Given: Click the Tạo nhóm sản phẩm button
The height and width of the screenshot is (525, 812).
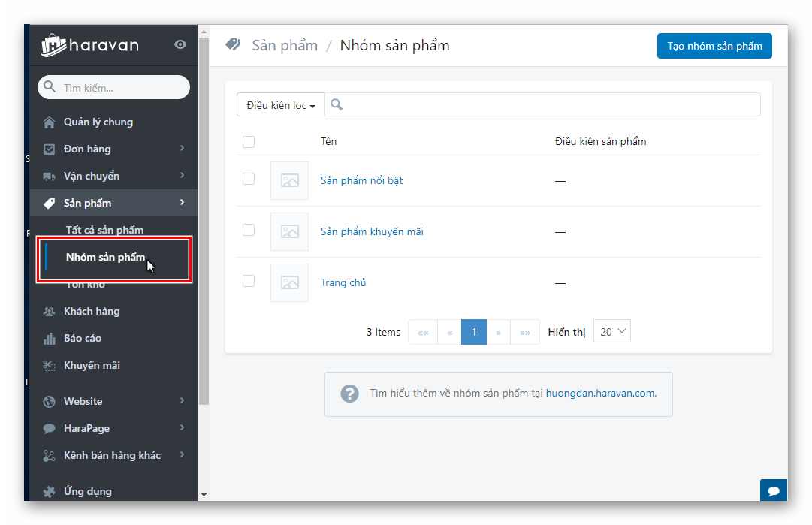Looking at the screenshot, I should tap(714, 46).
